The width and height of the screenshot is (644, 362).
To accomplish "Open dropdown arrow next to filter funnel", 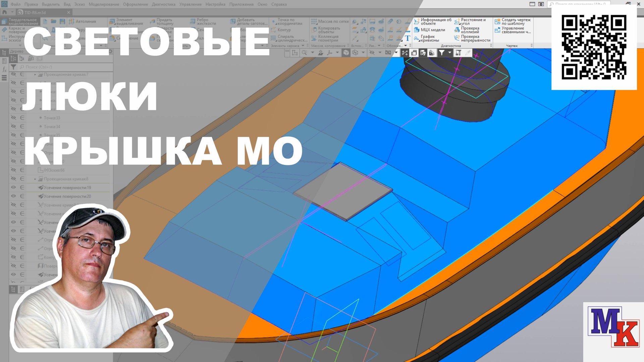I will pos(450,53).
